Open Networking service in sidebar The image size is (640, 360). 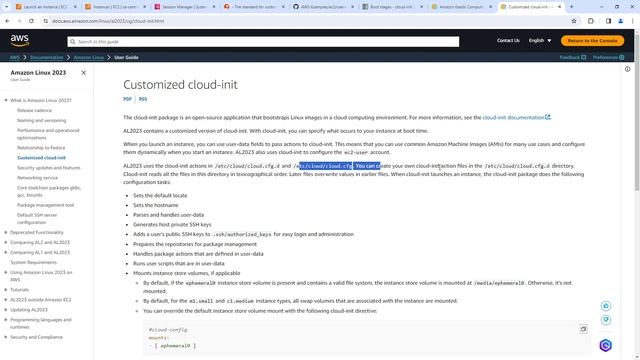[x=37, y=178]
